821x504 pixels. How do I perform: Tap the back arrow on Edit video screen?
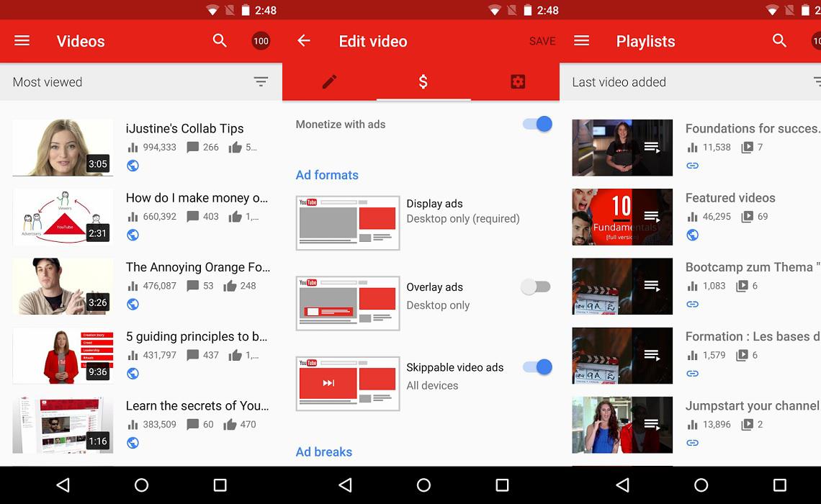tap(304, 41)
